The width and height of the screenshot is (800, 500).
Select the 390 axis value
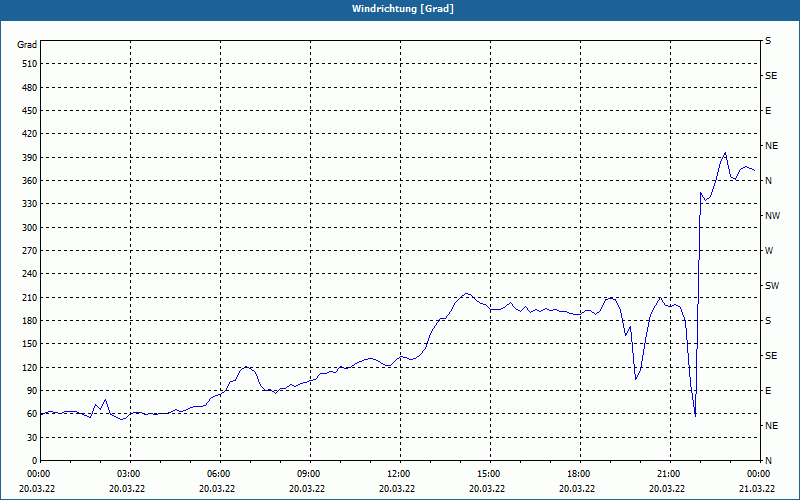[30, 157]
